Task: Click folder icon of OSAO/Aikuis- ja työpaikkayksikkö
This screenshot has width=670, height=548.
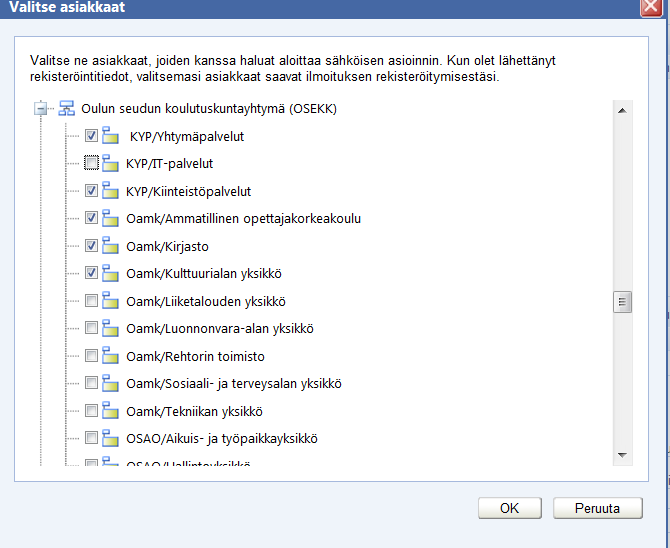Action: (110, 438)
